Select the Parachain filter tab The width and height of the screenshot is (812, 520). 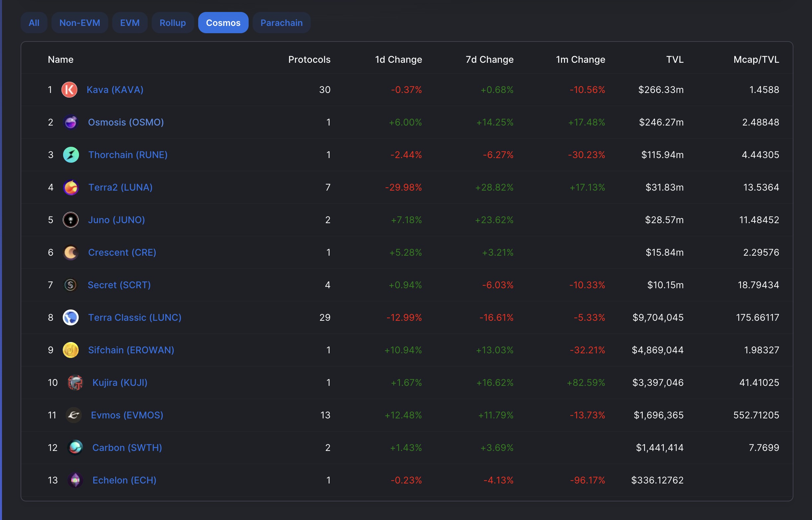point(282,23)
